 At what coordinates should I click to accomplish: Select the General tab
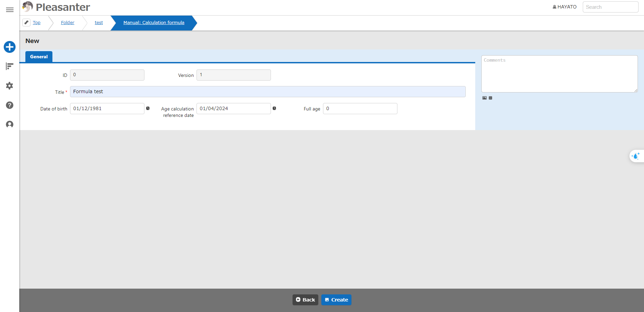click(x=39, y=57)
